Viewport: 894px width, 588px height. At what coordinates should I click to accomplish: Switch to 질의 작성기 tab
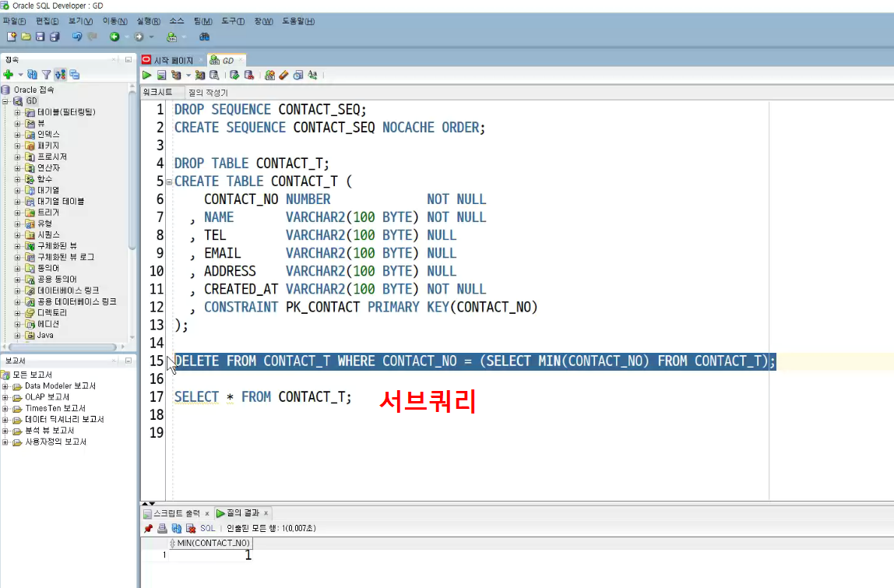tap(208, 93)
